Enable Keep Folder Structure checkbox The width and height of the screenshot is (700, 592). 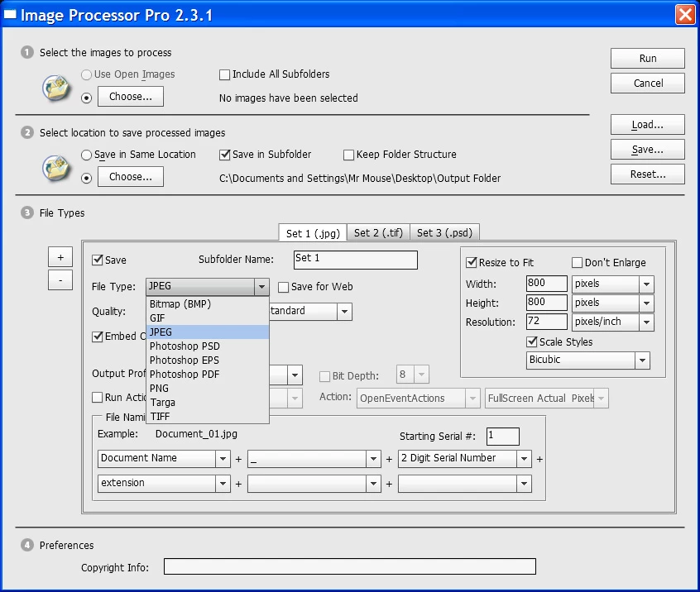click(348, 155)
